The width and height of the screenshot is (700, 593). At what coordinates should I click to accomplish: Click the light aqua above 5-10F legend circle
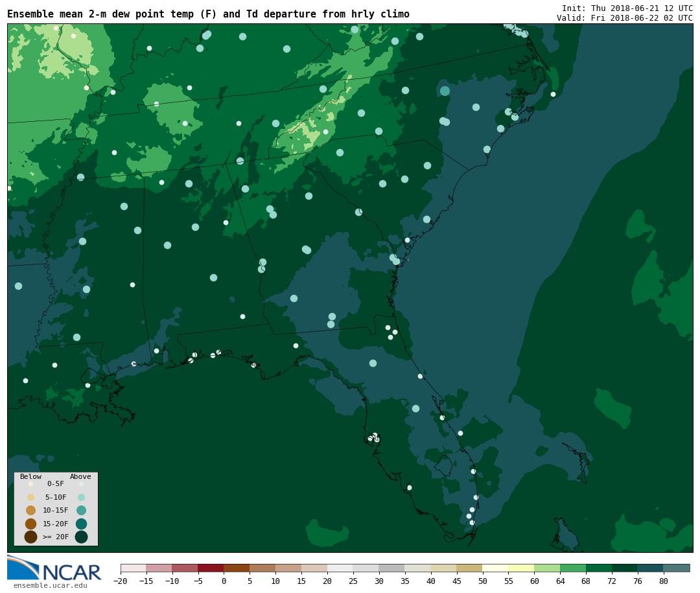coord(81,498)
